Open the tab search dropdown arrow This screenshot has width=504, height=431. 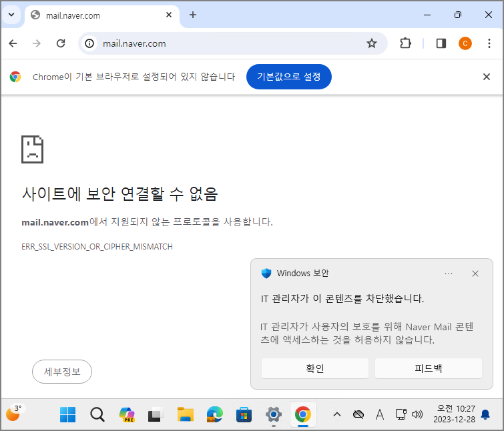[x=11, y=15]
